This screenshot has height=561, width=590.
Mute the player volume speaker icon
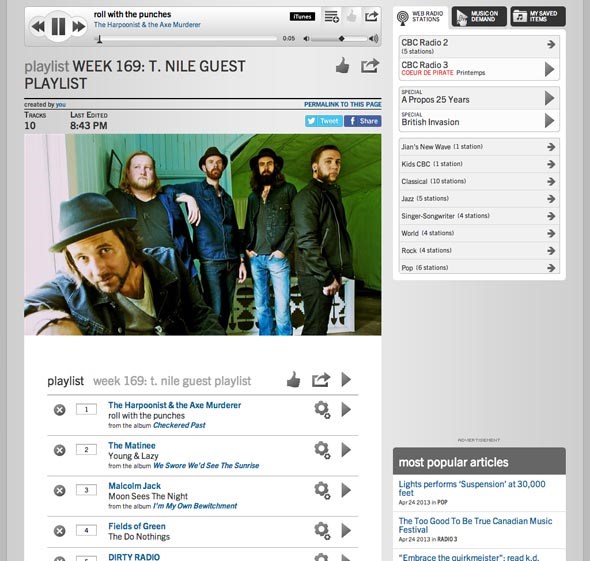point(307,38)
